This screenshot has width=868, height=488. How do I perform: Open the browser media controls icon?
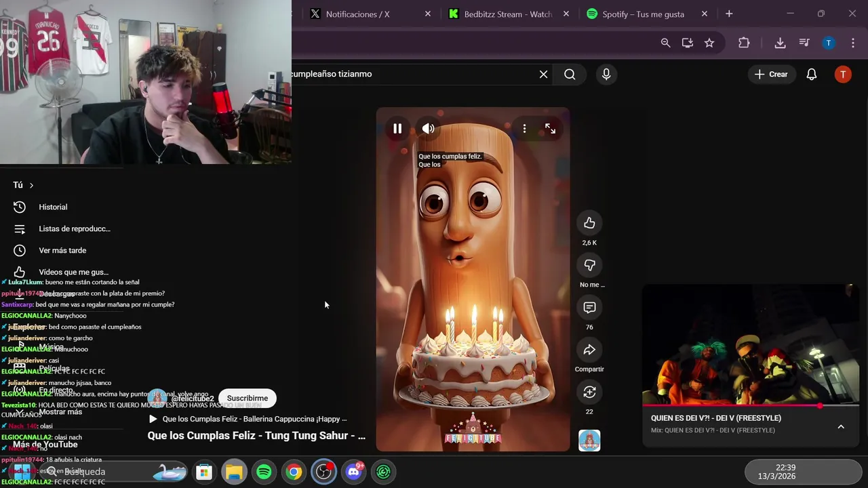[x=804, y=43]
